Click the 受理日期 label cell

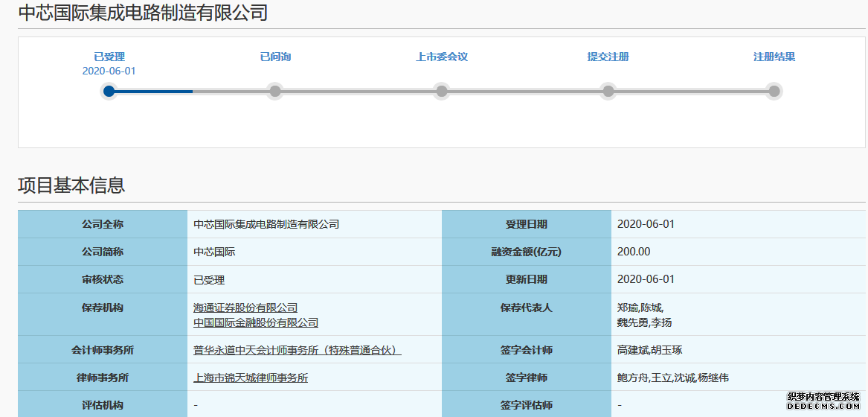tap(527, 224)
